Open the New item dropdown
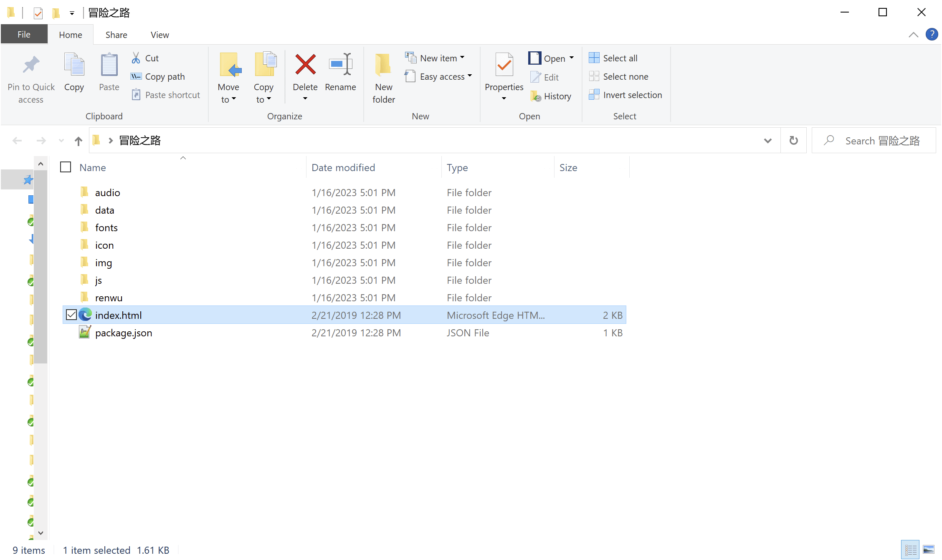Viewport: 942px width, 560px height. (442, 58)
